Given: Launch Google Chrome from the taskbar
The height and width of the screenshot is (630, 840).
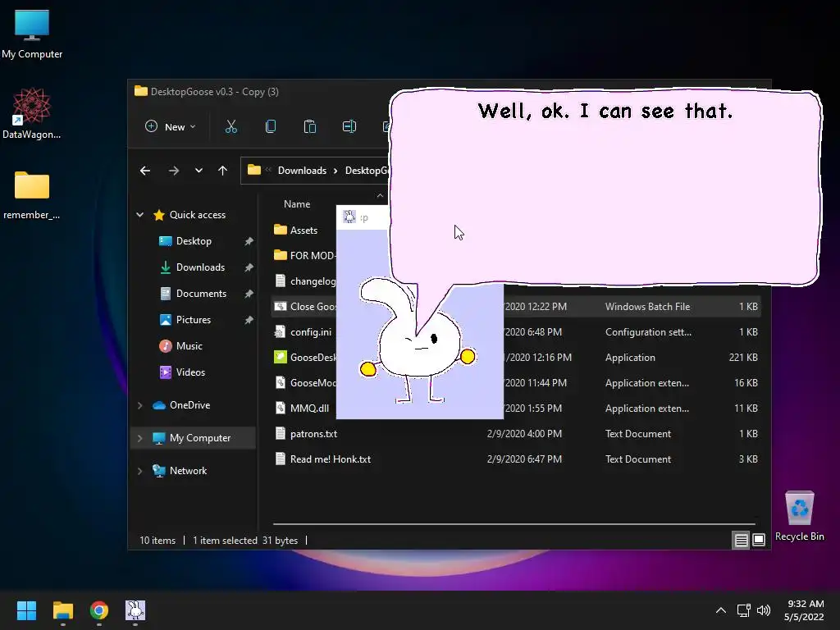Looking at the screenshot, I should point(99,610).
